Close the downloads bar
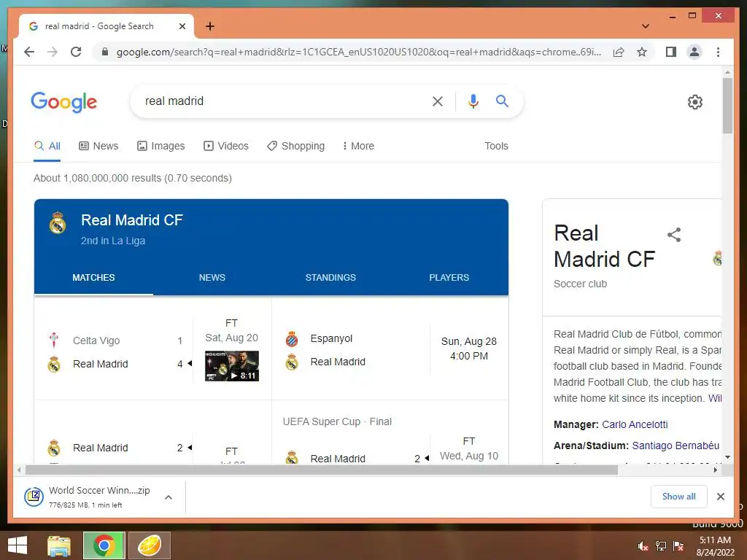The width and height of the screenshot is (747, 560). pyautogui.click(x=720, y=497)
